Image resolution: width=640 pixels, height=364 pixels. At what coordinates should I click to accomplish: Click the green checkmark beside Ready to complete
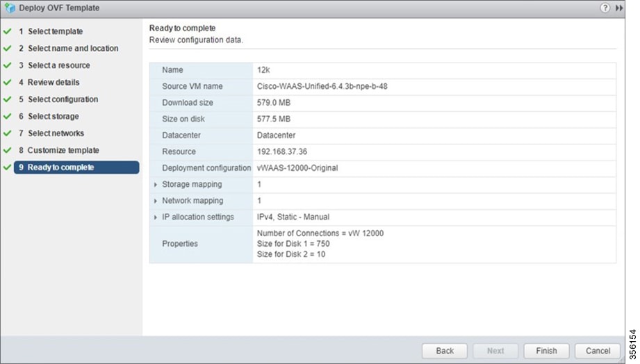pos(8,167)
